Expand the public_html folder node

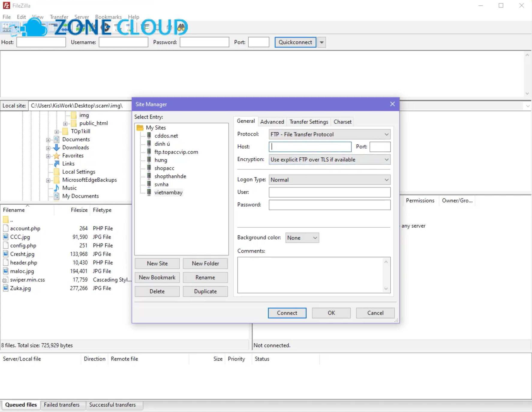[x=65, y=124]
